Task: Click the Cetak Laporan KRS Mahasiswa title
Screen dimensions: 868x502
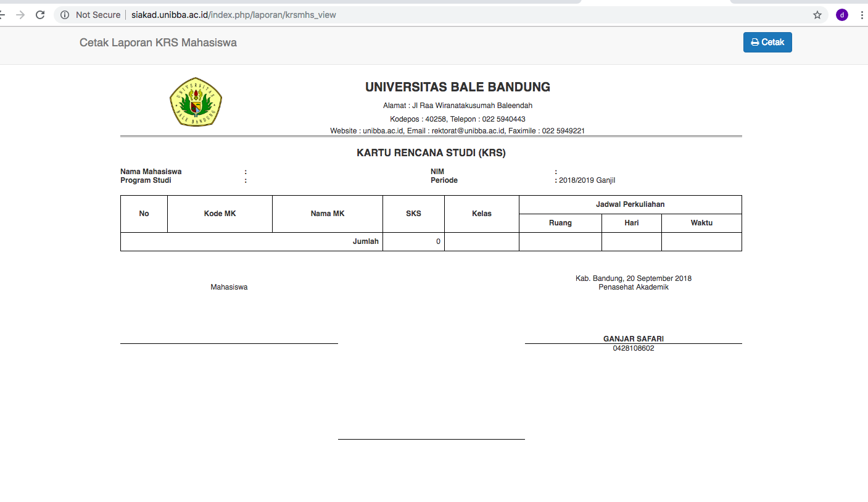Action: pyautogui.click(x=158, y=43)
